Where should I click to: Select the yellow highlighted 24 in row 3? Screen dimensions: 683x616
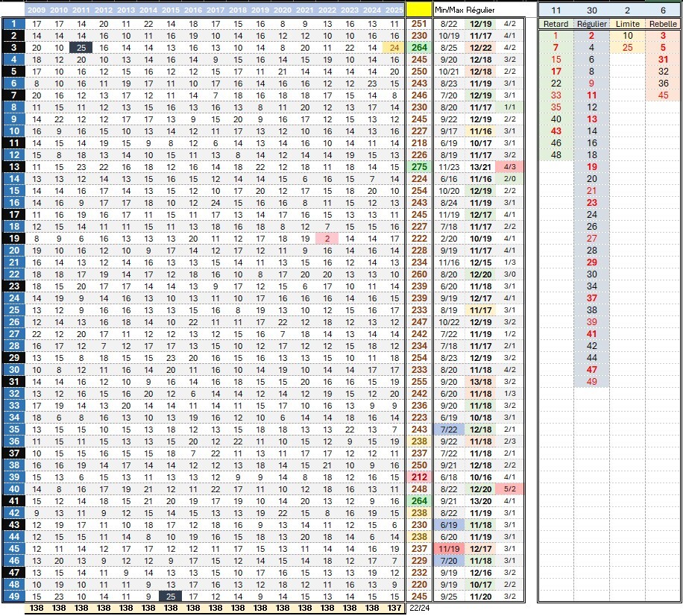[393, 48]
